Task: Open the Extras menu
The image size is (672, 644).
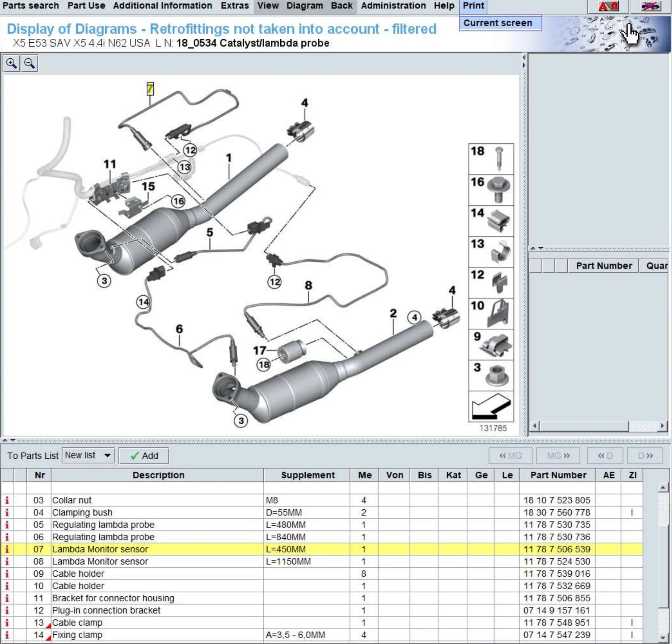Action: pos(235,6)
